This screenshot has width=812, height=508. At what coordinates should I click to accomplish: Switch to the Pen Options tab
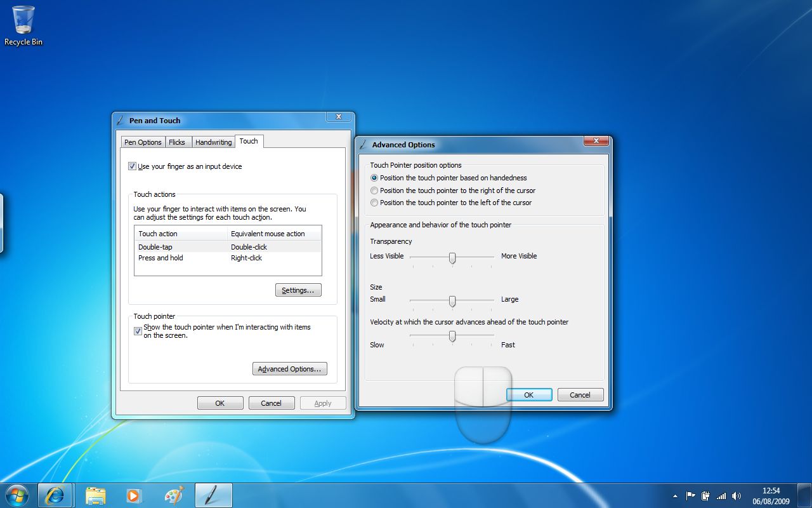143,142
